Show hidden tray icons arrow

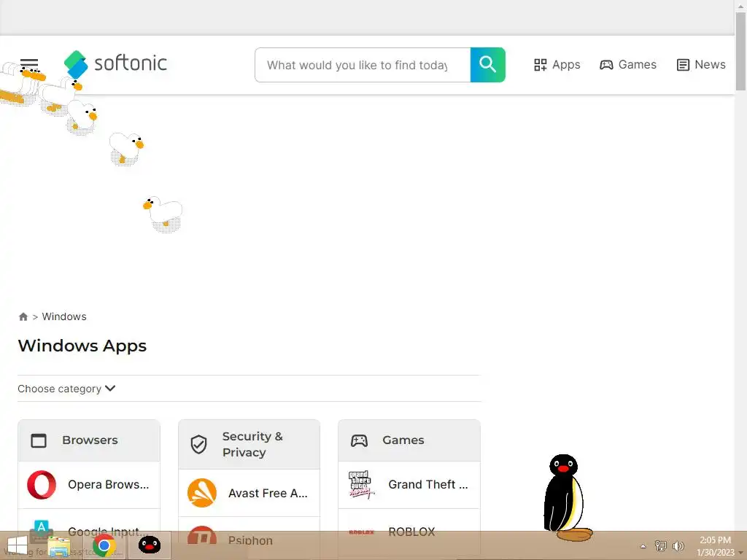(643, 546)
